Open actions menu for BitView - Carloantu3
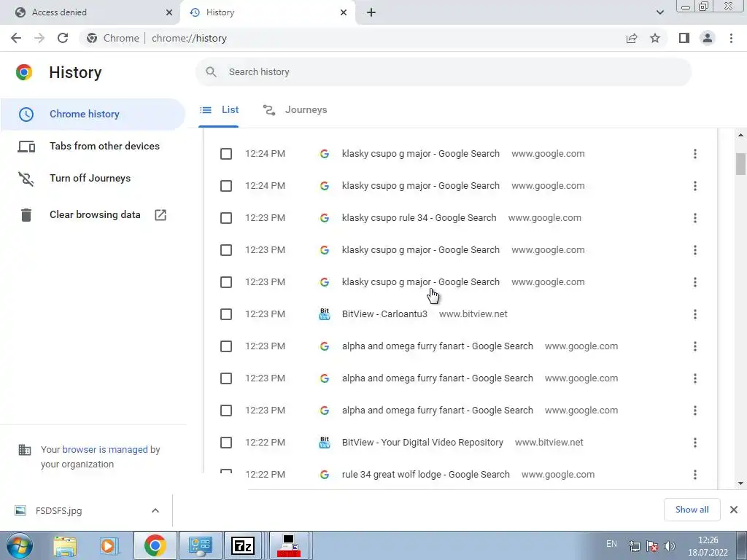 point(695,314)
